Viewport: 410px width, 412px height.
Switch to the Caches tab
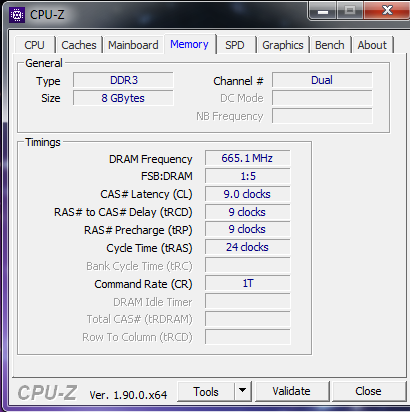[79, 45]
